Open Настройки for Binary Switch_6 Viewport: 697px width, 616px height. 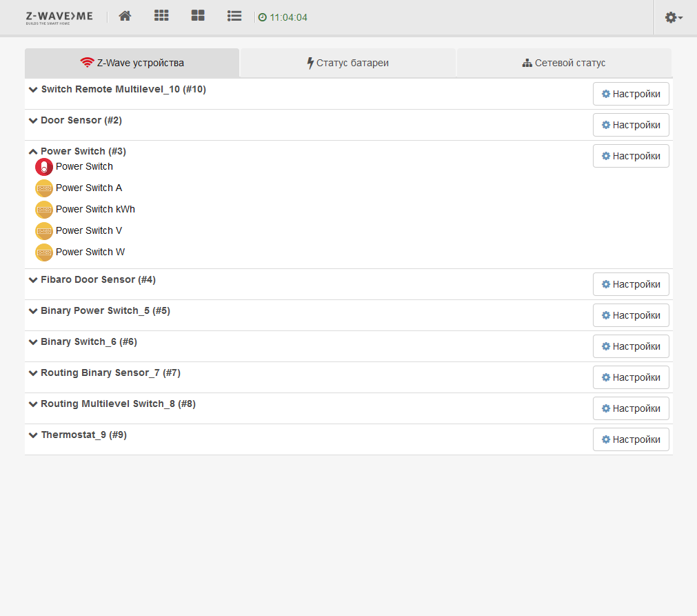click(631, 346)
